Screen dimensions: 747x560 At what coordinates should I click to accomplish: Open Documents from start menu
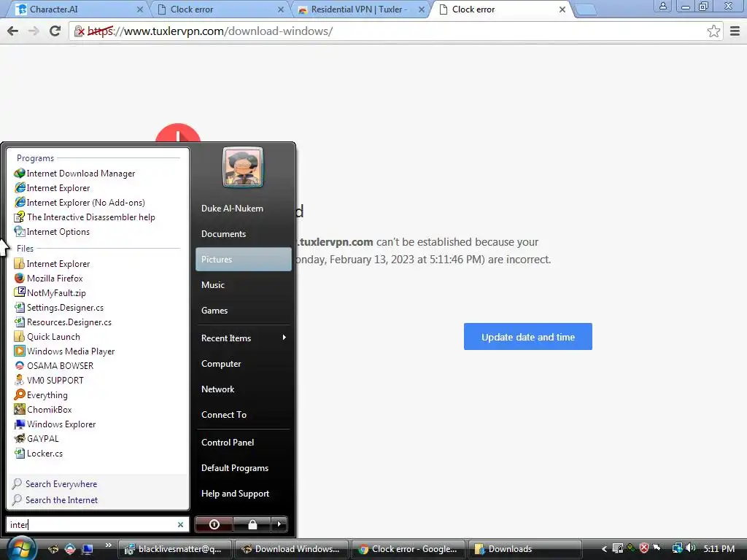click(223, 234)
